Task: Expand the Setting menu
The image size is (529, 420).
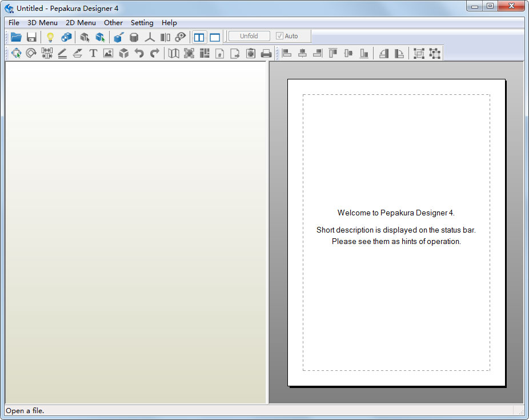Action: click(142, 23)
